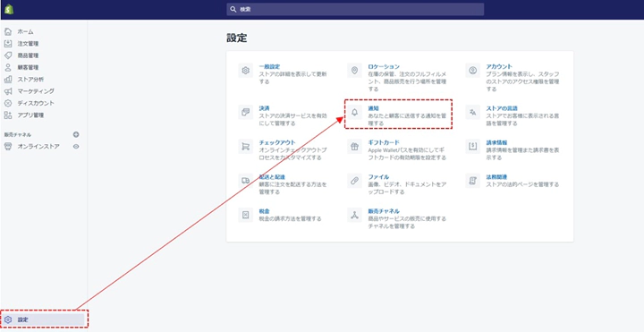Click the search magnifier icon
Screen dimensions: 644x332
(233, 9)
